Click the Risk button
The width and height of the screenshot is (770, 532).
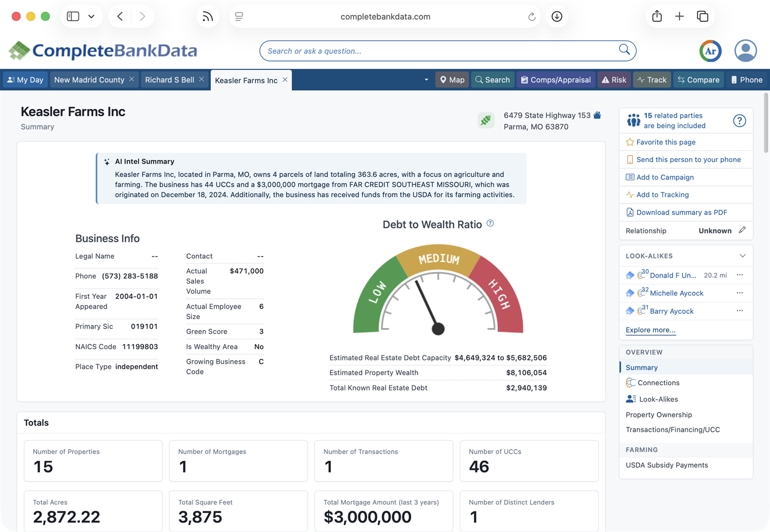pos(614,80)
